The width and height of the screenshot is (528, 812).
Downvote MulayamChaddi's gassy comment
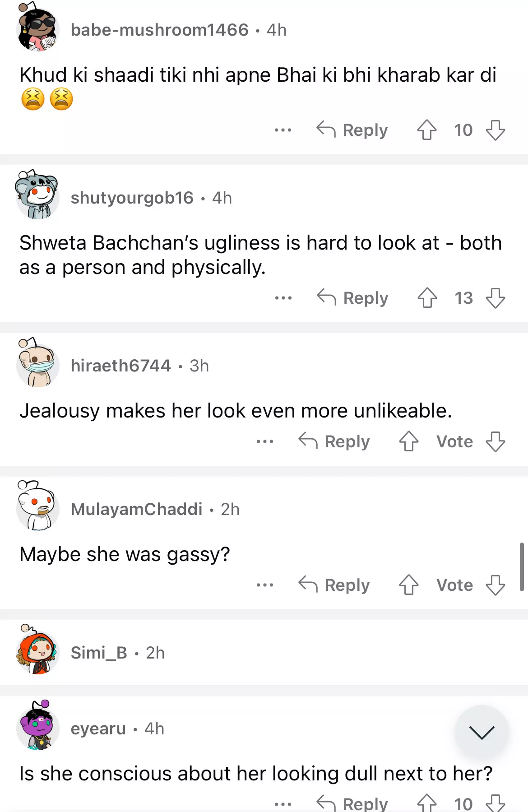tap(495, 585)
